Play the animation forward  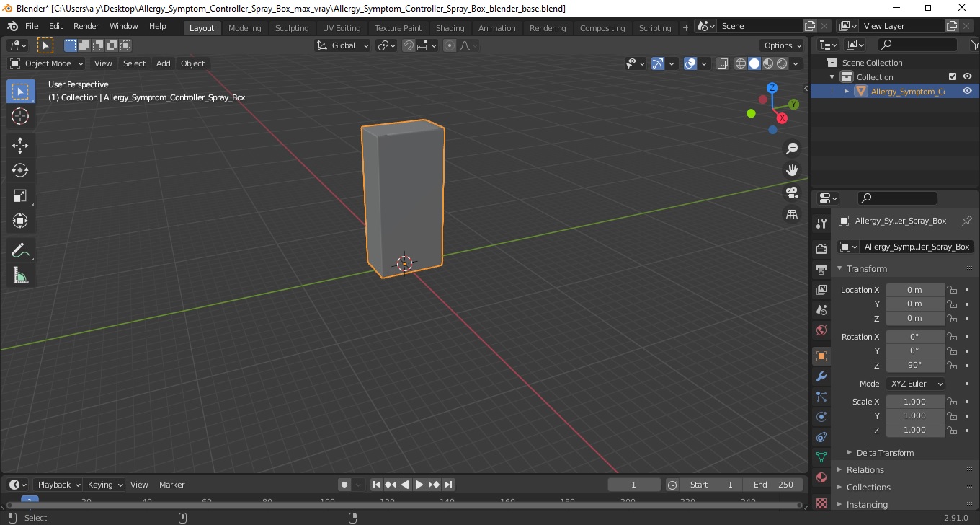pyautogui.click(x=419, y=485)
